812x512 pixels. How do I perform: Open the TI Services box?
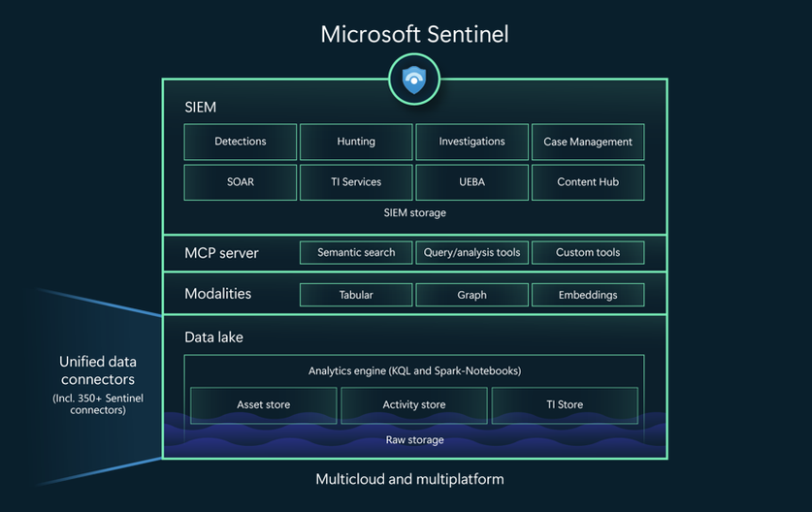pyautogui.click(x=356, y=182)
